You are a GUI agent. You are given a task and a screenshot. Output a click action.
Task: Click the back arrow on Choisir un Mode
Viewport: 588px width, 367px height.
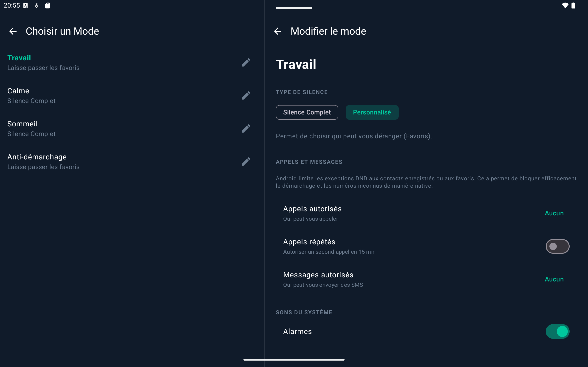pyautogui.click(x=13, y=31)
